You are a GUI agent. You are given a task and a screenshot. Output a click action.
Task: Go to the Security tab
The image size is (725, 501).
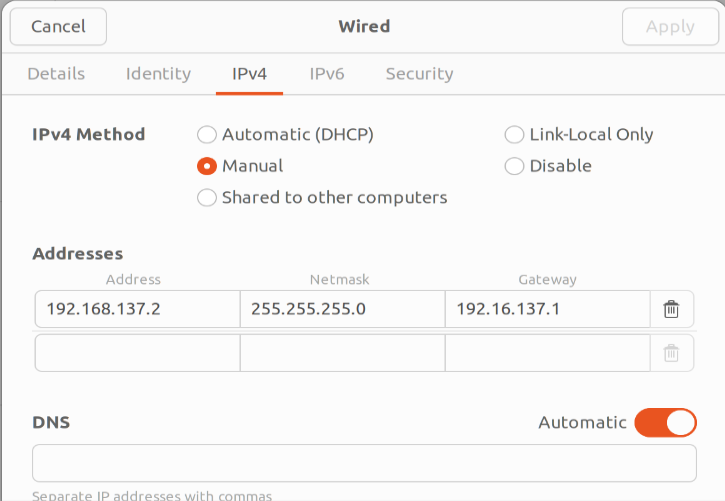[x=419, y=74]
